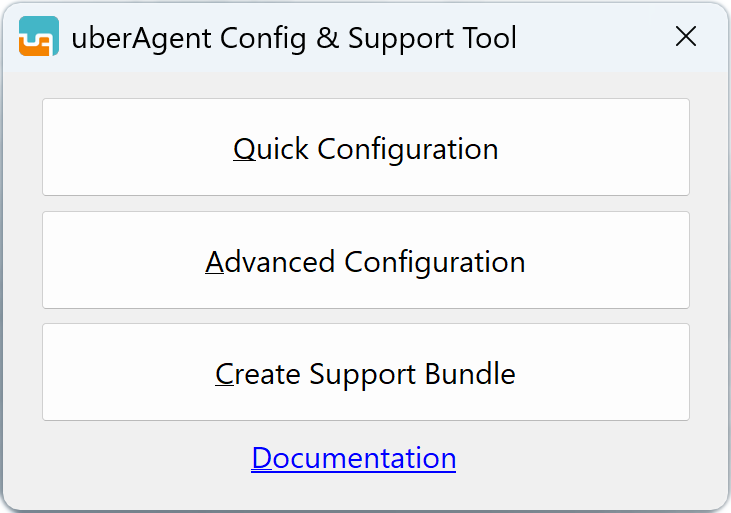Select the middle Advanced Configuration button

(x=365, y=261)
